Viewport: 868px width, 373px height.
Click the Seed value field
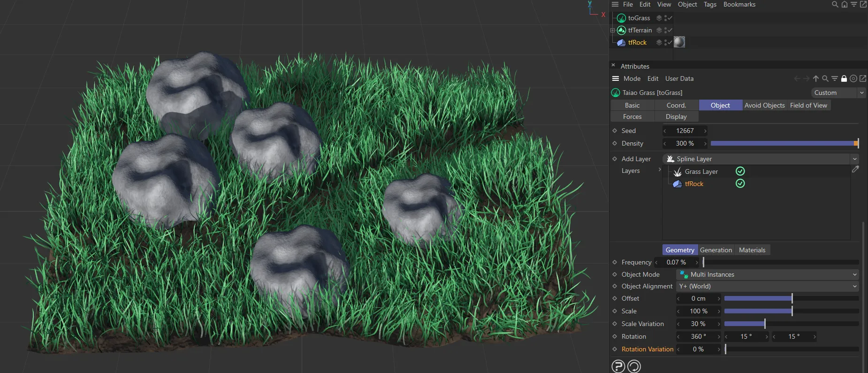pyautogui.click(x=685, y=131)
